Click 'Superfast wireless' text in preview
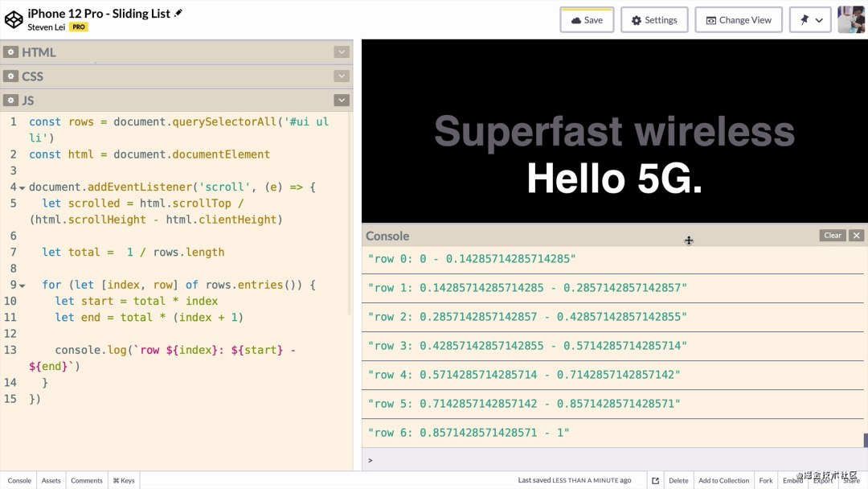This screenshot has height=489, width=868. pos(615,131)
